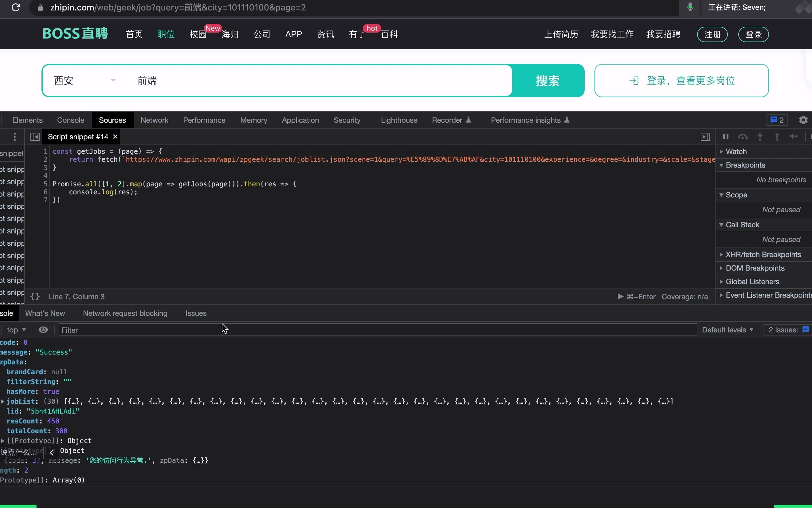The width and height of the screenshot is (812, 508).
Task: Open the 公司 nav link
Action: click(262, 34)
